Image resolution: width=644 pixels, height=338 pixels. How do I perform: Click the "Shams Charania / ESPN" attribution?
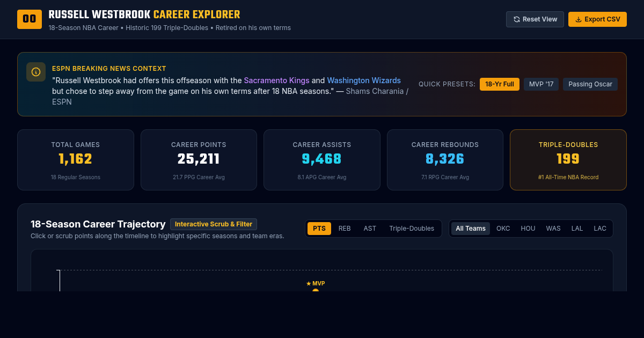[230, 97]
